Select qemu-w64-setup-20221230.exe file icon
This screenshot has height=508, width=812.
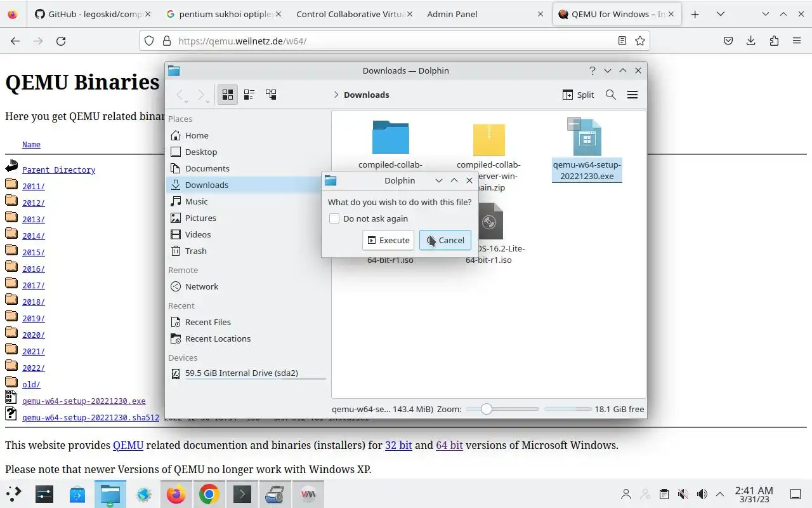coord(587,137)
